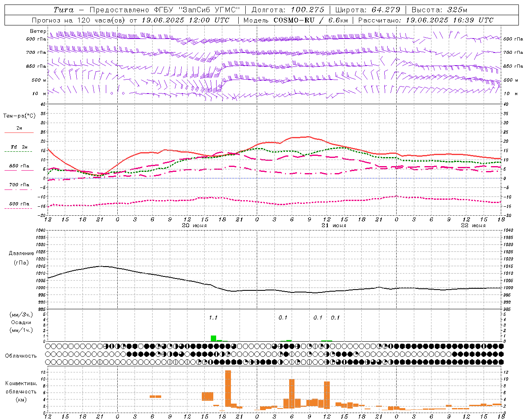Click the red solid line sample under 2м legend
Image resolution: width=525 pixels, height=420 pixels.
[19, 132]
